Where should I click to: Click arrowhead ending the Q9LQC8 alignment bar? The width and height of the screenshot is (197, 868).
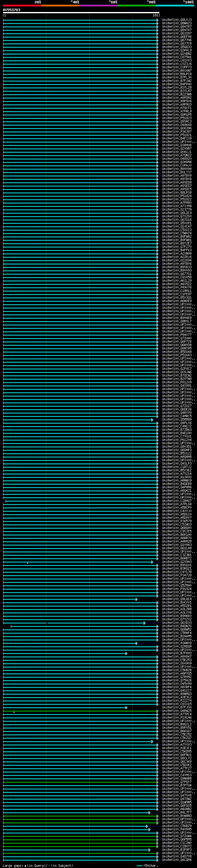136,600
